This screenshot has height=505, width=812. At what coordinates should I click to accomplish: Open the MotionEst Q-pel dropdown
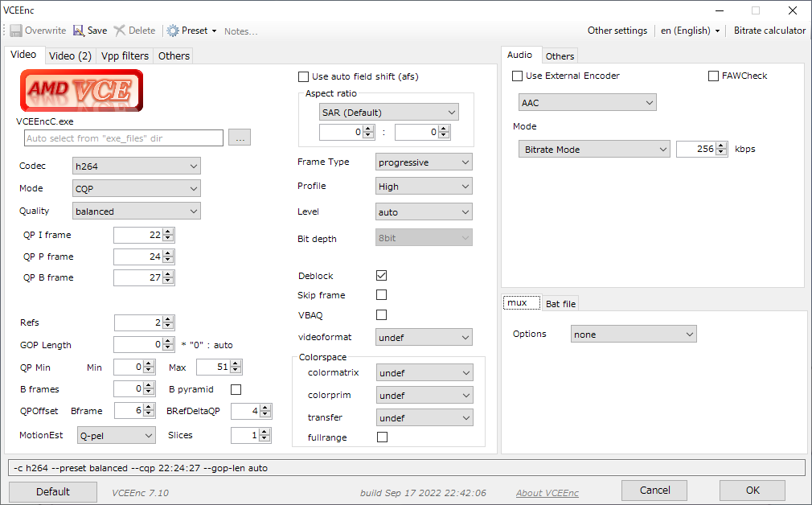tap(117, 436)
